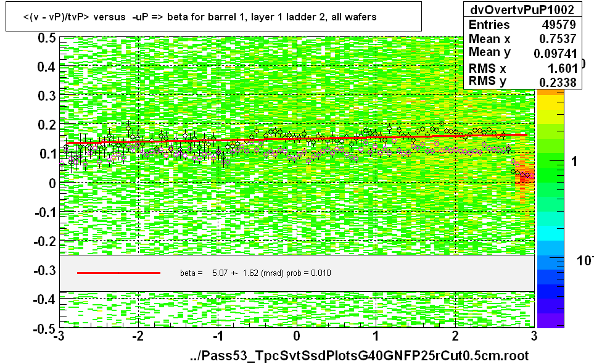Click the y-axis label 0.2
Viewport: 594px width, 364px height.
pos(47,125)
